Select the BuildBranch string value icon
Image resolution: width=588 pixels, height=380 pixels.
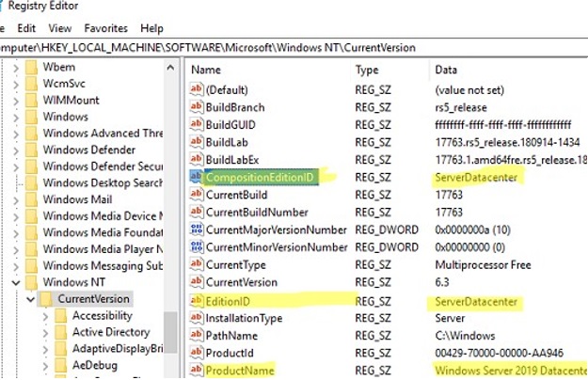coord(197,107)
